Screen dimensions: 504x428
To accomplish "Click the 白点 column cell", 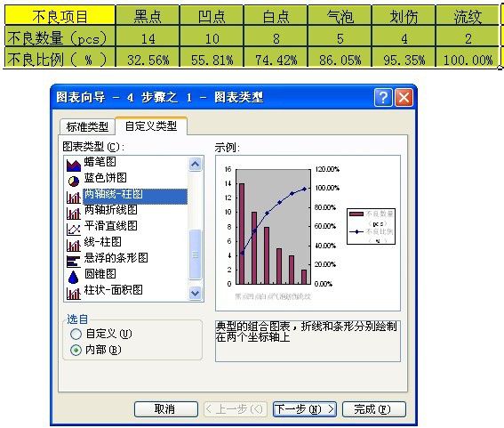I will tap(276, 15).
